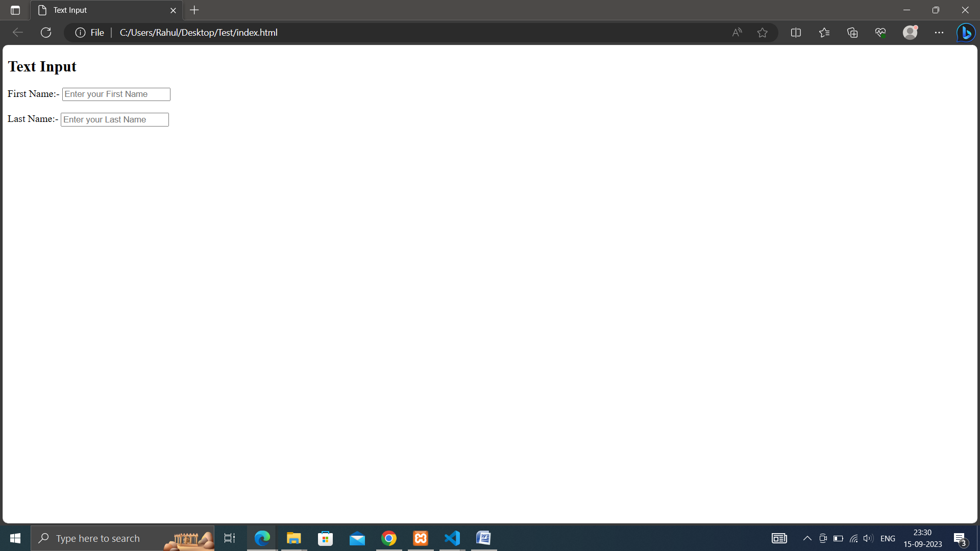Open split screen view
Screen dimensions: 980x551
pyautogui.click(x=796, y=33)
